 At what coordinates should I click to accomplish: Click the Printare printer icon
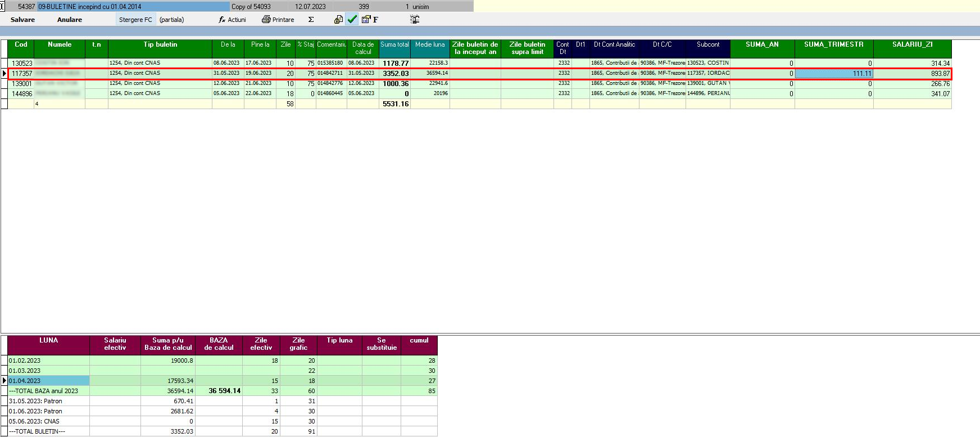pos(266,20)
